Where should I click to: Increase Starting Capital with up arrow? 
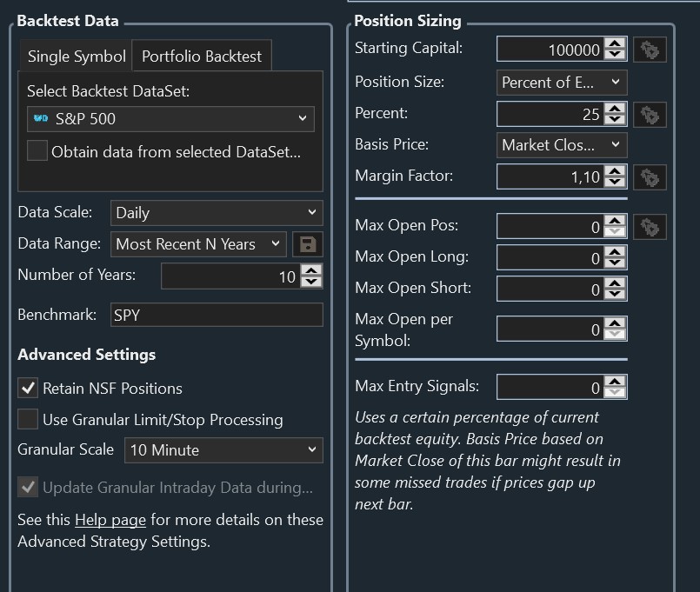[x=615, y=44]
